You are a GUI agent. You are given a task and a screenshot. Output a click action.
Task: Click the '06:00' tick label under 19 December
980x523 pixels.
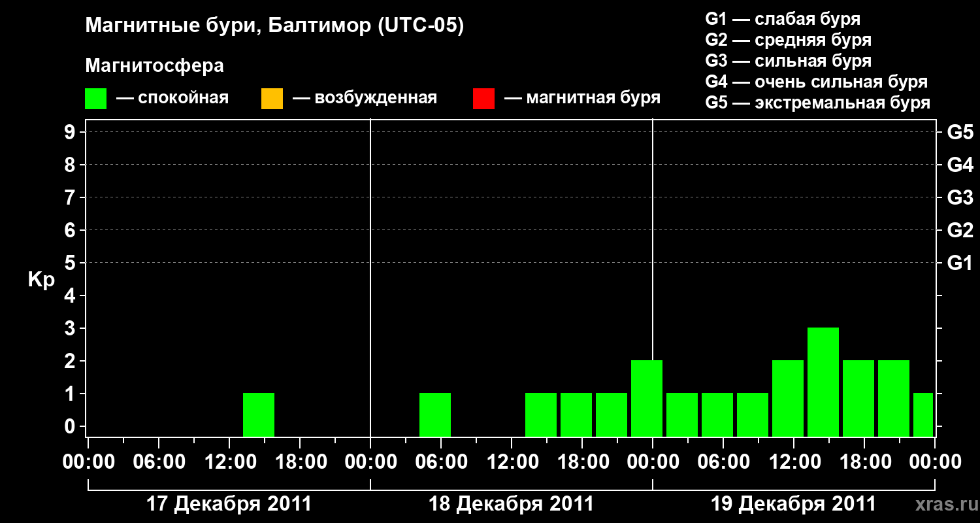click(x=723, y=462)
